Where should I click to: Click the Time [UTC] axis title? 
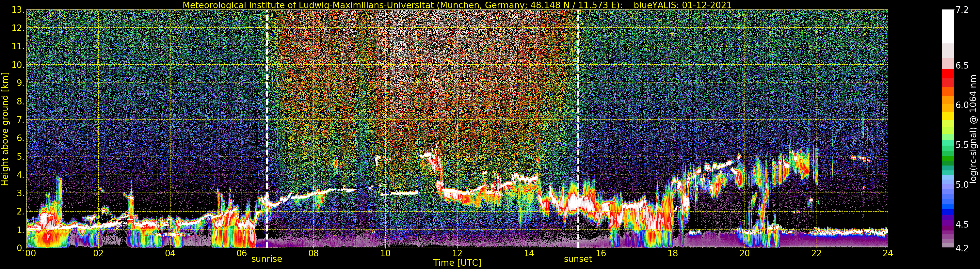click(x=457, y=263)
